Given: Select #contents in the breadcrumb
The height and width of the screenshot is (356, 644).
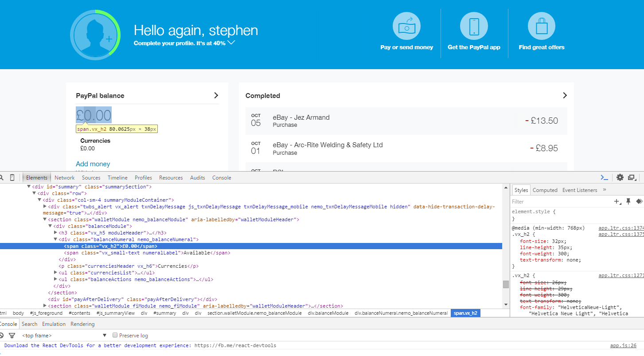Looking at the screenshot, I should 80,313.
